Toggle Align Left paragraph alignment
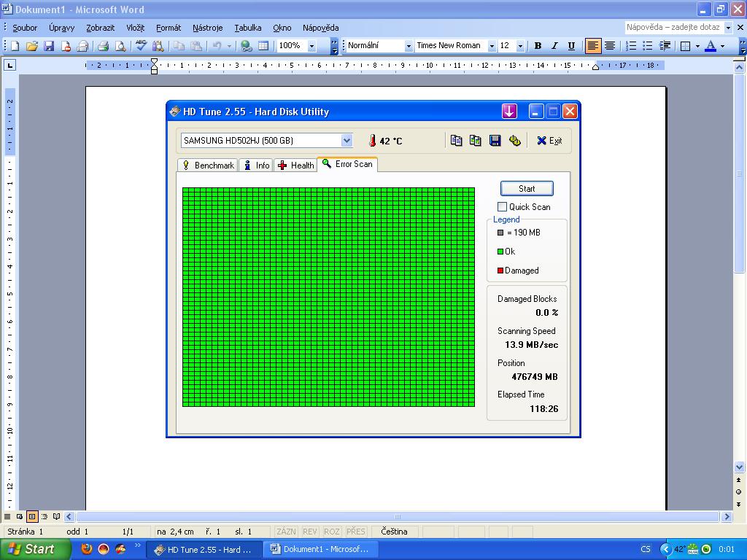The image size is (747, 560). 592,46
